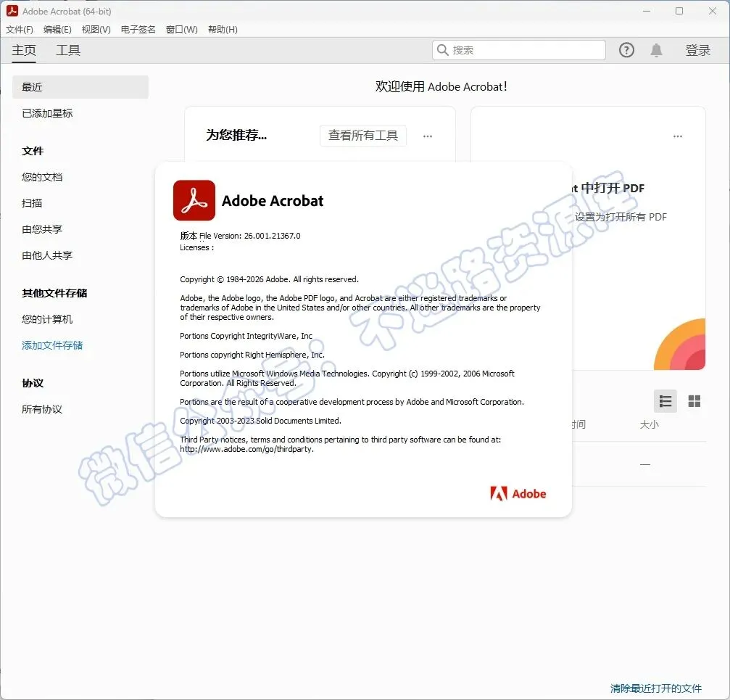Image resolution: width=730 pixels, height=700 pixels.
Task: Open the 帮助(H) menu
Action: coord(223,29)
